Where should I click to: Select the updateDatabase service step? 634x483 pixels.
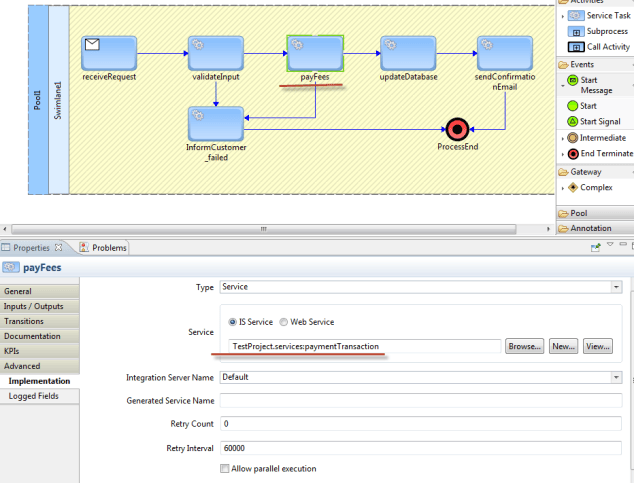pyautogui.click(x=408, y=53)
